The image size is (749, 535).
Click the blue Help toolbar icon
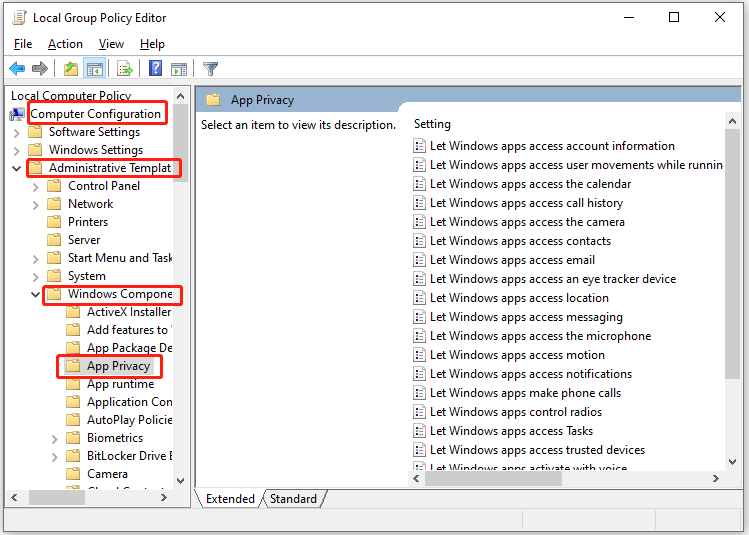(x=155, y=68)
